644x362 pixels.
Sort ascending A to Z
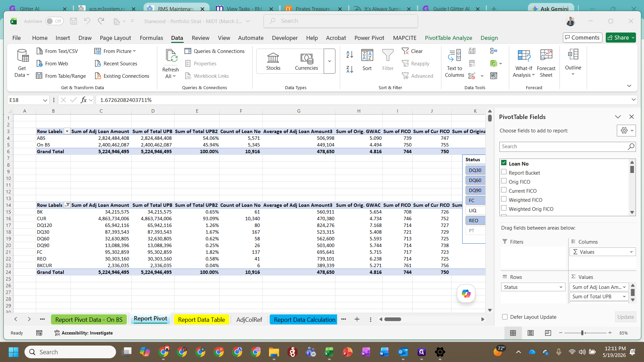[350, 54]
